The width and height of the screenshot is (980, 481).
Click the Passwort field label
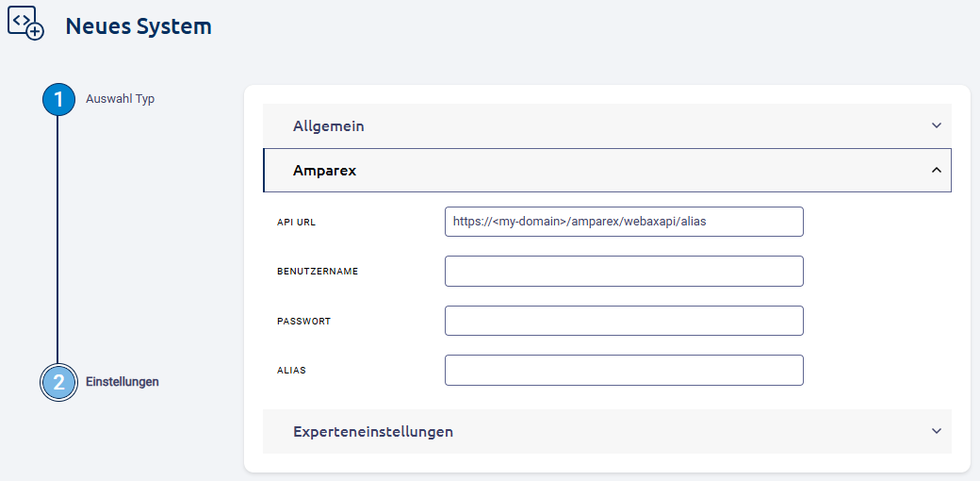(303, 321)
